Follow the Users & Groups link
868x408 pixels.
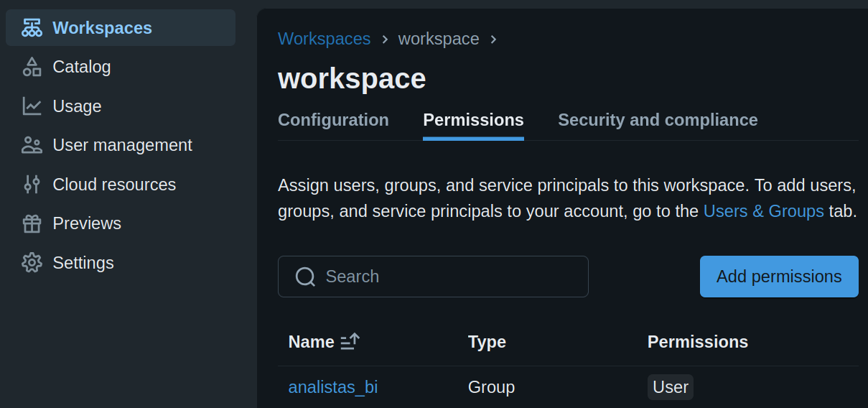tap(763, 211)
